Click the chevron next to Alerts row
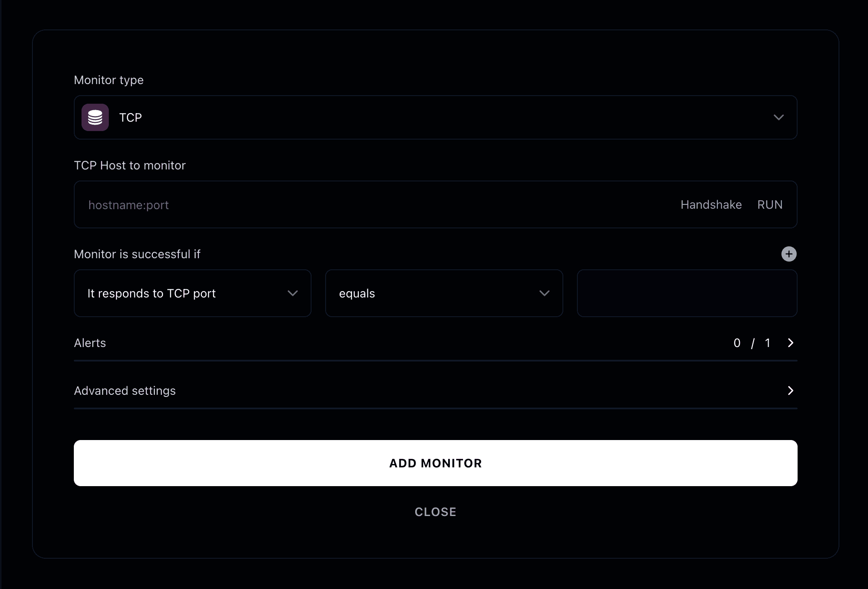Screen dimensions: 868x589 click(x=790, y=343)
